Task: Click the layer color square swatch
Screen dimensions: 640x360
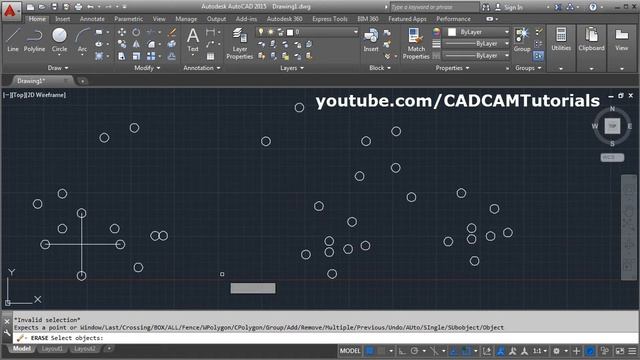Action: (290, 32)
